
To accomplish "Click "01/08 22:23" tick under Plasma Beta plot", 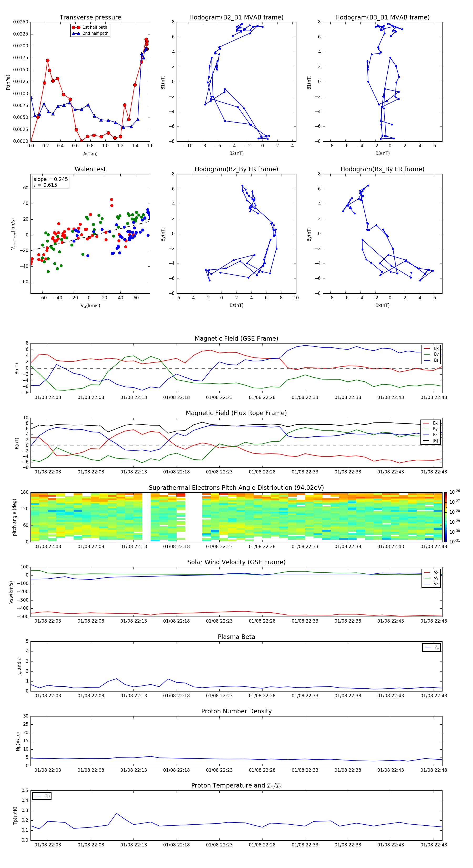I will tap(219, 695).
